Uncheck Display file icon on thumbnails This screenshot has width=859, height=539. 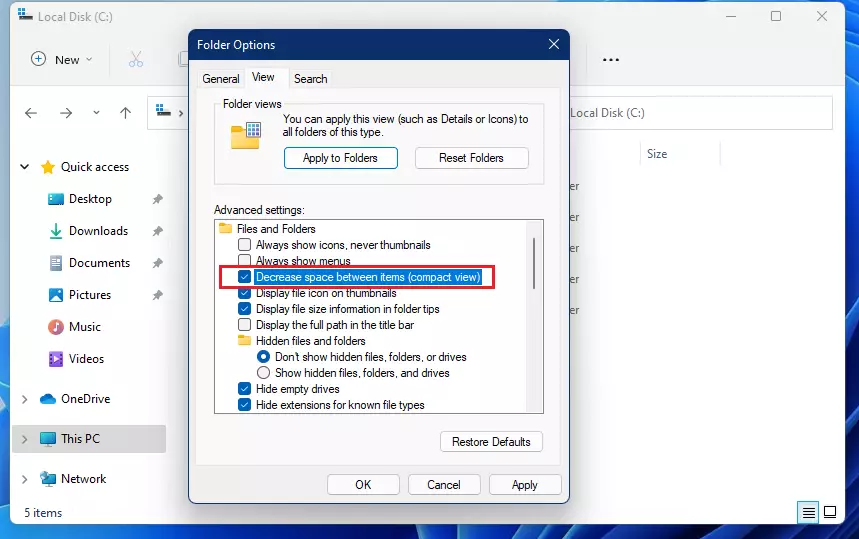pos(245,293)
